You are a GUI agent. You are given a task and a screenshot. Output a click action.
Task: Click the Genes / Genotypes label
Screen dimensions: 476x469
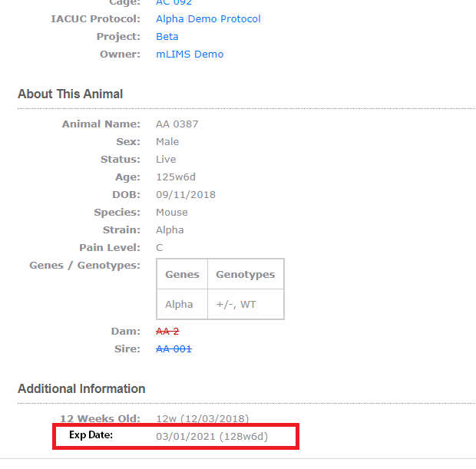tap(85, 266)
